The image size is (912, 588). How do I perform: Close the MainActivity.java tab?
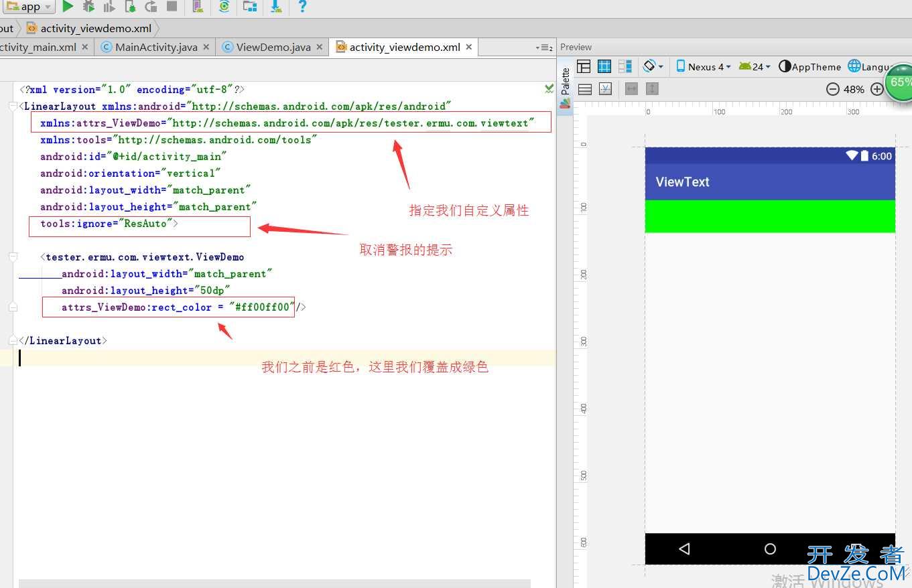point(206,47)
